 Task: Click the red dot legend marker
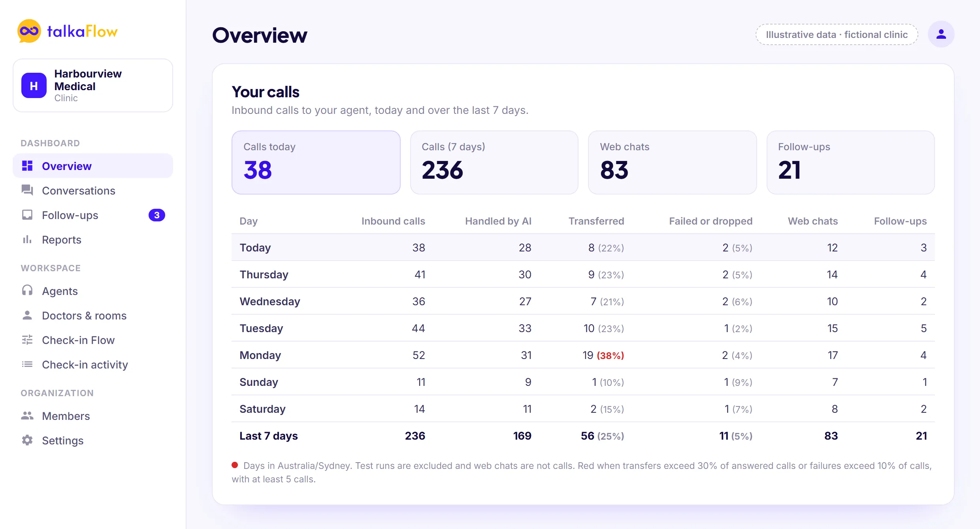(235, 465)
